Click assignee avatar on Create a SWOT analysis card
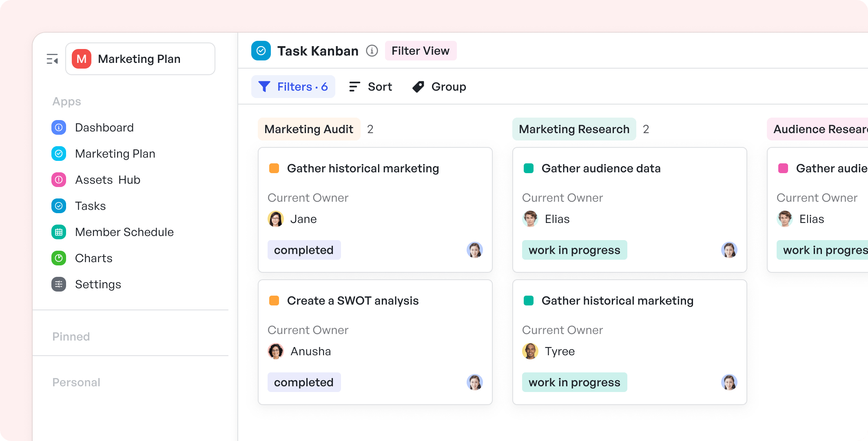868x441 pixels. [x=475, y=382]
